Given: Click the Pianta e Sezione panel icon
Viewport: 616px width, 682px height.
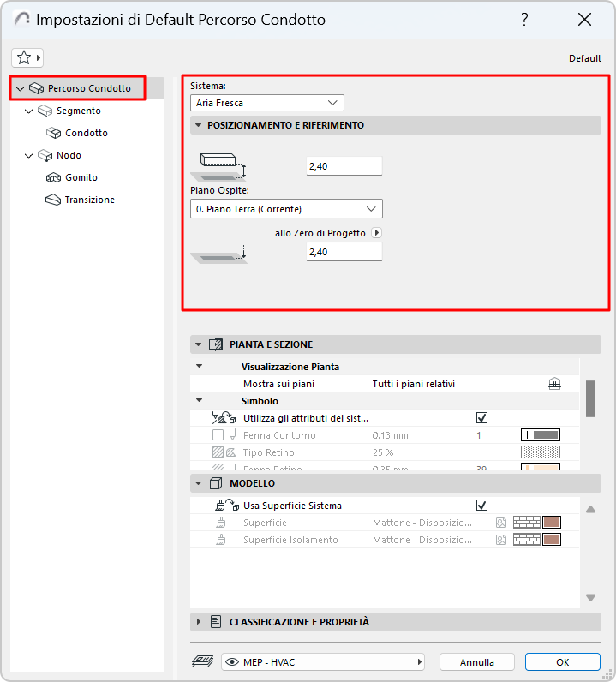Looking at the screenshot, I should tap(216, 344).
